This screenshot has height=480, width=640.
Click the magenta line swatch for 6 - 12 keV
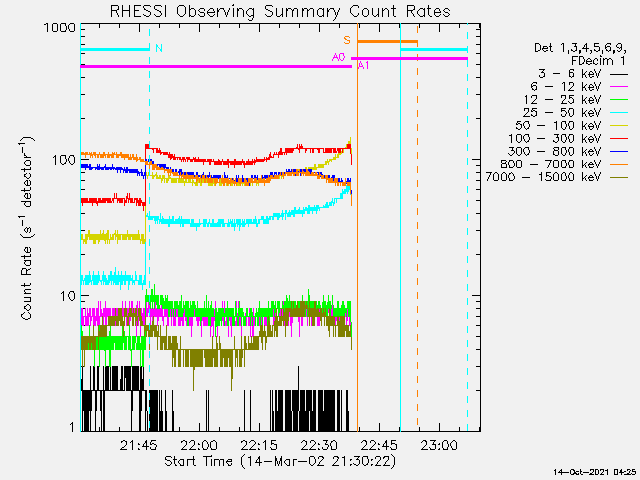click(619, 87)
